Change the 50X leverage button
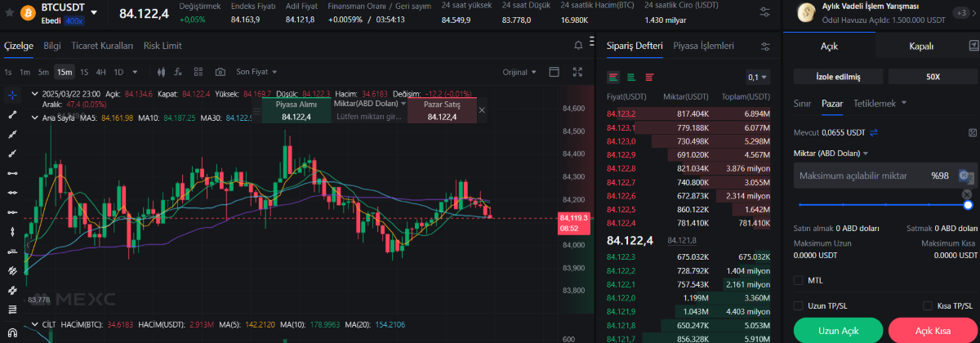 933,77
